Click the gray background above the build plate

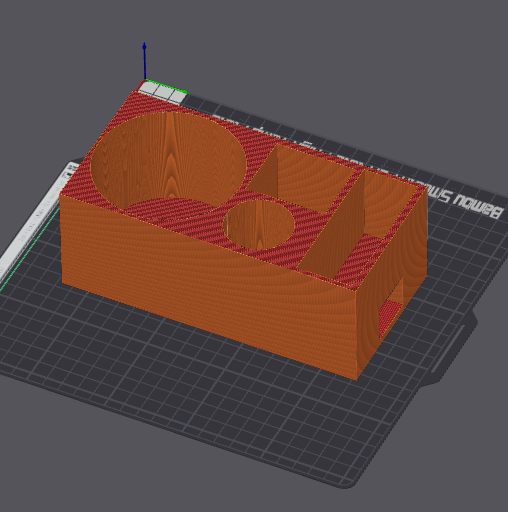pyautogui.click(x=300, y=50)
